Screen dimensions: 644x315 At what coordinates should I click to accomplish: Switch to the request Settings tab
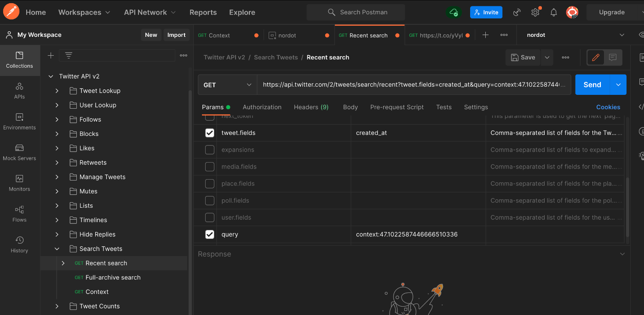click(x=476, y=107)
